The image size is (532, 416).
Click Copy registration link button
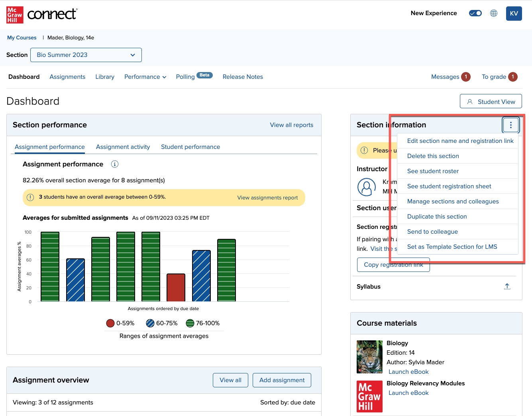click(x=393, y=265)
